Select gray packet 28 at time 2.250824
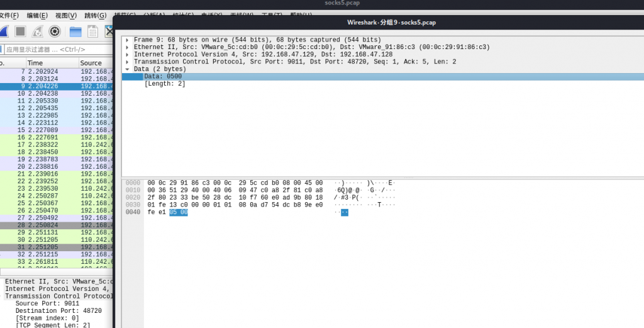 56,225
